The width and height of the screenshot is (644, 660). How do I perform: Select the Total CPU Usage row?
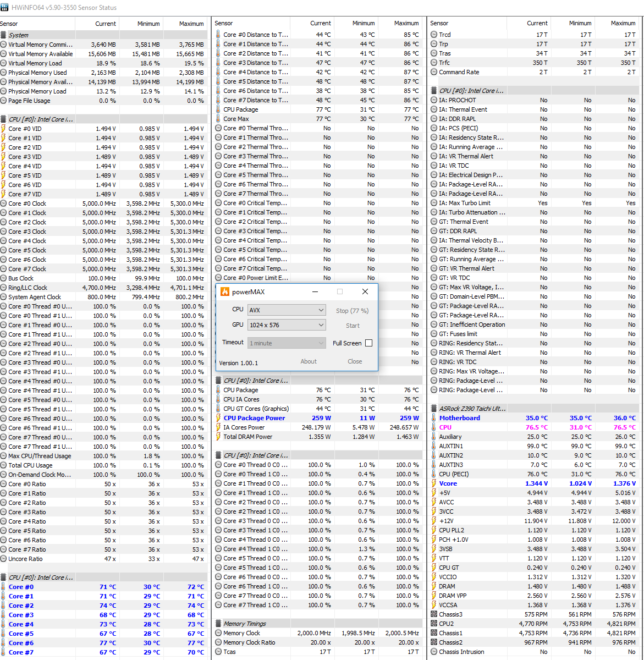[103, 465]
